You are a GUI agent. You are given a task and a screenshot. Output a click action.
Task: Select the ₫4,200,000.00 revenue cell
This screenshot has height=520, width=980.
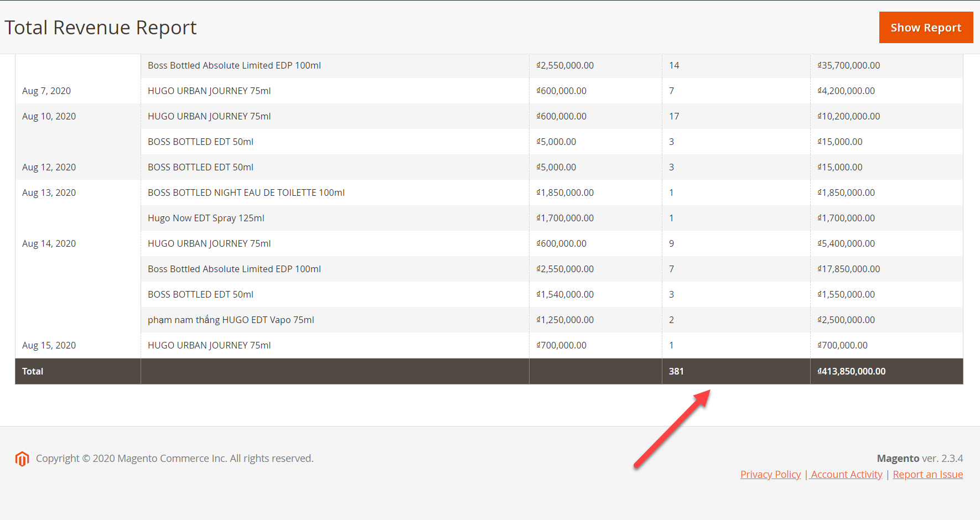[x=846, y=91]
